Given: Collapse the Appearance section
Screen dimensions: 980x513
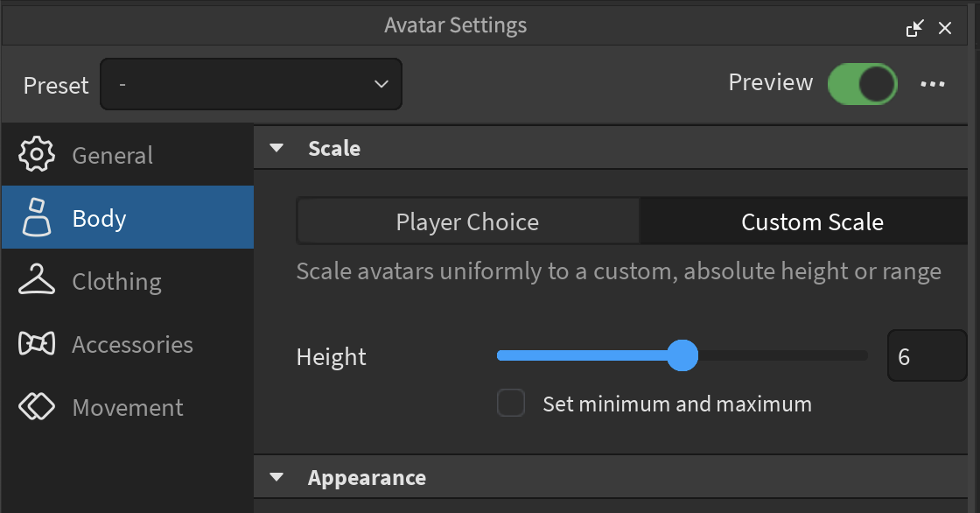Looking at the screenshot, I should point(276,477).
